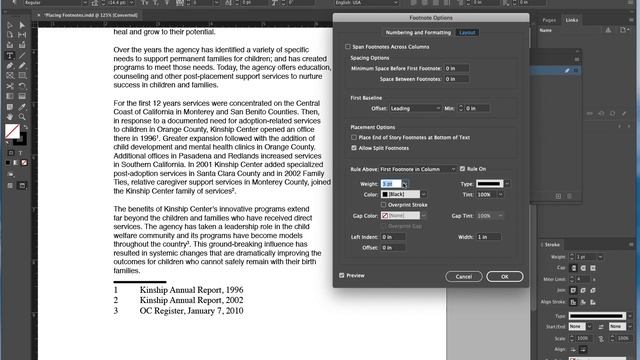Screen dimensions: 640x360
Task: Open Stroke panel Type dropdown
Action: 630,316
